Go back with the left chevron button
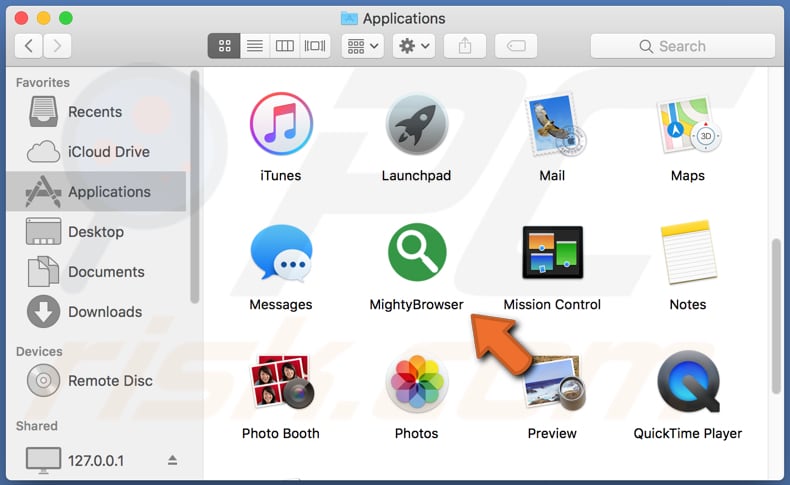The image size is (790, 485). click(x=28, y=46)
